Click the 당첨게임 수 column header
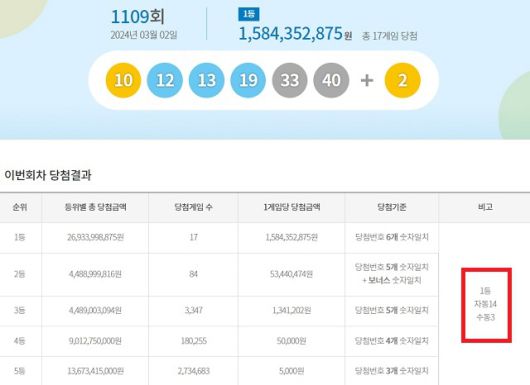 [193, 207]
